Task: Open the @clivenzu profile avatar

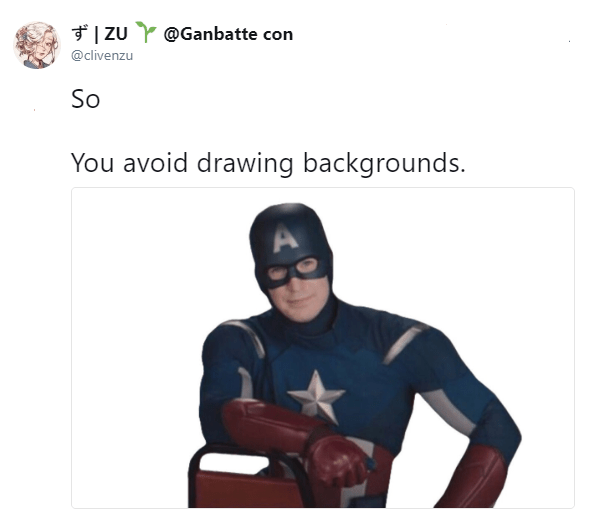Action: click(x=37, y=45)
